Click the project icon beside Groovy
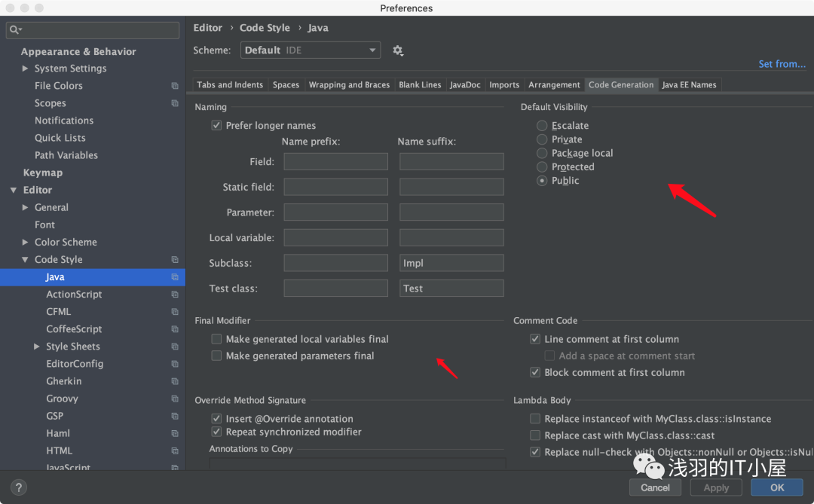This screenshot has width=814, height=504. [175, 399]
